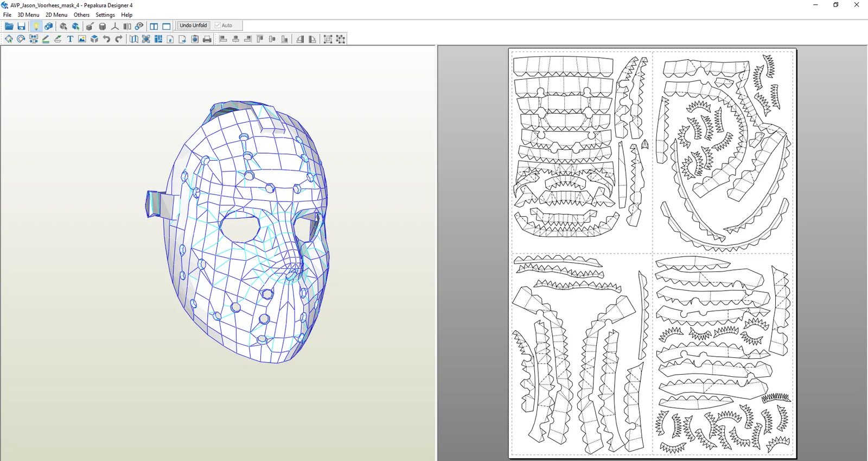Click the undo arrow icon
868x461 pixels.
coord(106,39)
